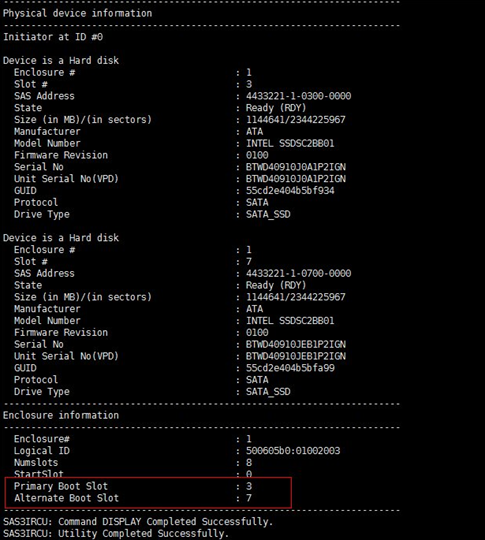Viewport: 485px width, 540px height.
Task: Click the second drive's Slot # value 7
Action: (249, 261)
